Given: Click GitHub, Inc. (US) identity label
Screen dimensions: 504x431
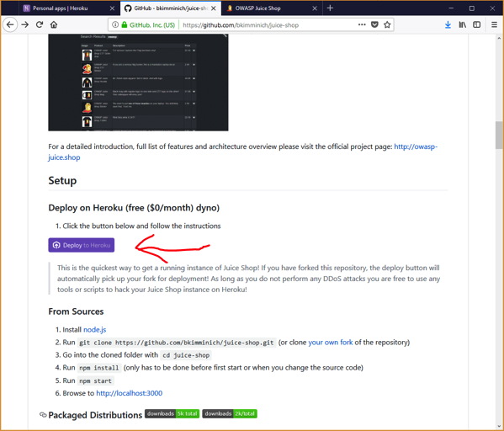Looking at the screenshot, I should point(152,25).
